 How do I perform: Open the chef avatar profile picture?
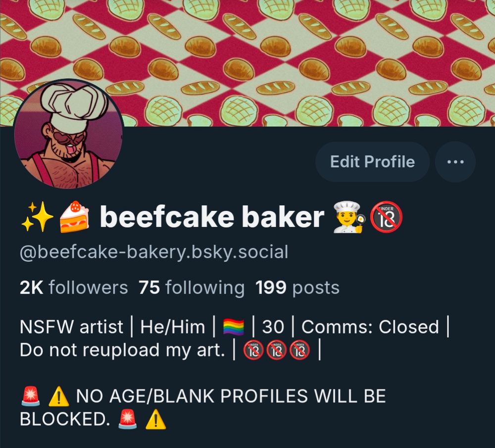tap(68, 134)
